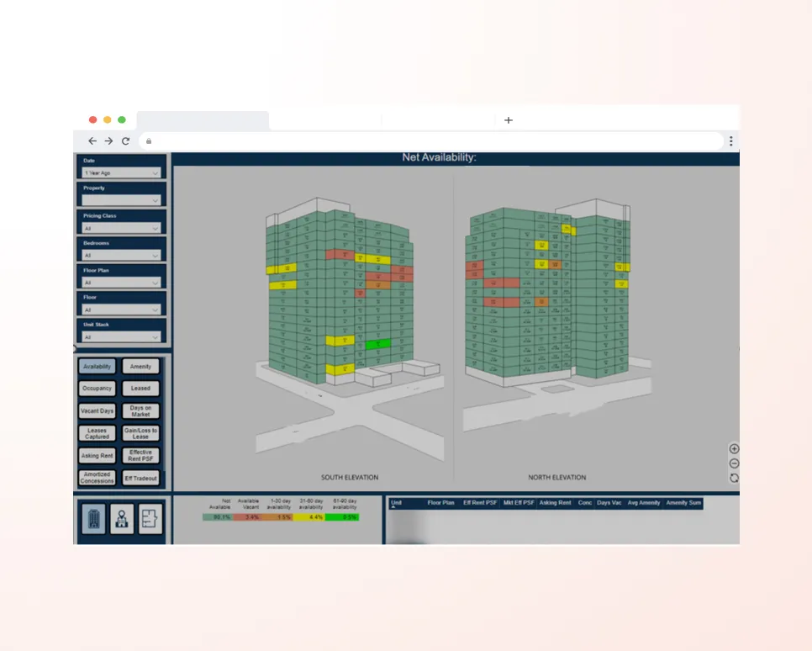This screenshot has width=812, height=651.
Task: Click the zoom in icon beside the elevations
Action: point(734,448)
